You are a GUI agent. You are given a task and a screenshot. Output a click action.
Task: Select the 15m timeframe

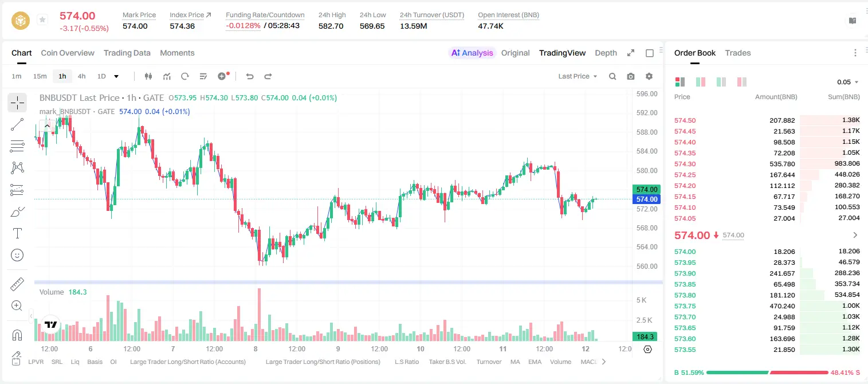point(40,76)
